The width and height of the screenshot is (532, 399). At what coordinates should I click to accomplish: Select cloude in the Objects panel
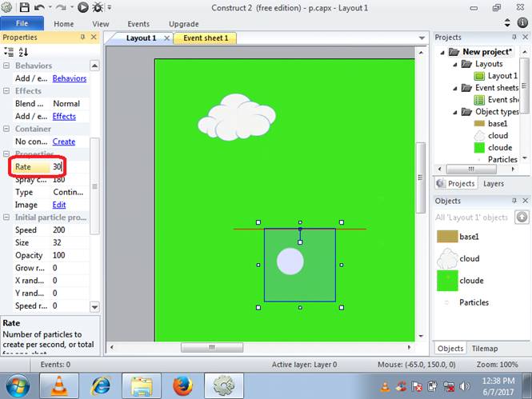pyautogui.click(x=460, y=281)
